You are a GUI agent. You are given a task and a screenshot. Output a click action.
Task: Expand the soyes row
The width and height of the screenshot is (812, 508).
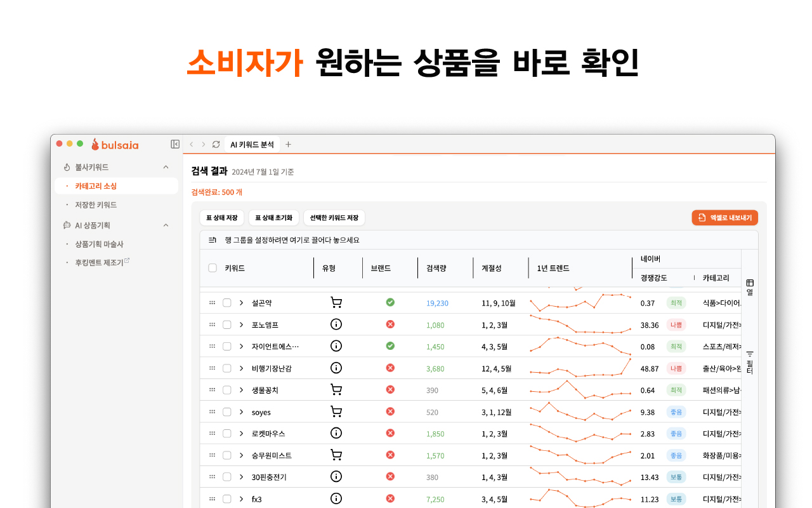tap(242, 411)
